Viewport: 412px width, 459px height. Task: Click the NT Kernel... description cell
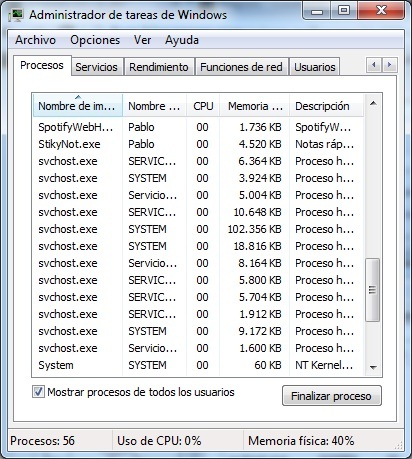point(324,365)
